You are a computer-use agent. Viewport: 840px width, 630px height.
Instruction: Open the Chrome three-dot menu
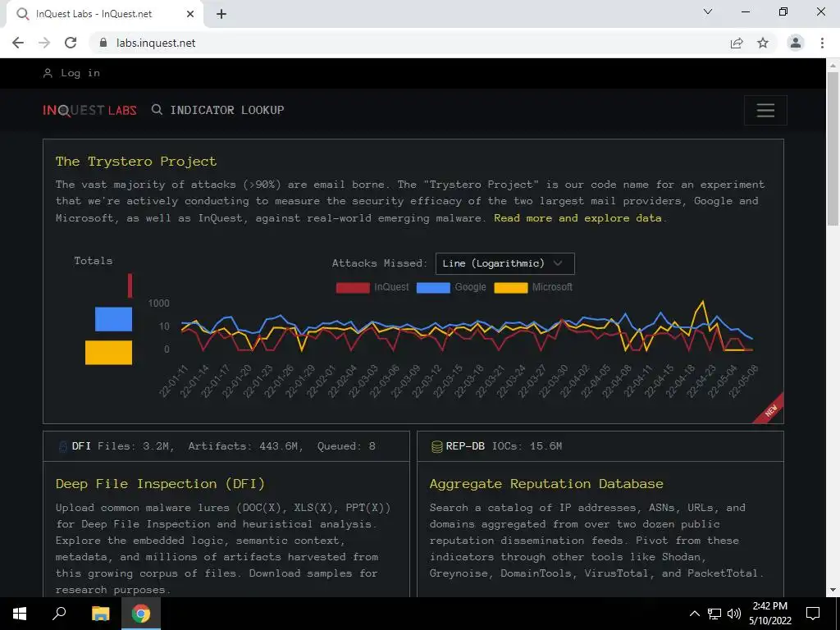[x=822, y=43]
